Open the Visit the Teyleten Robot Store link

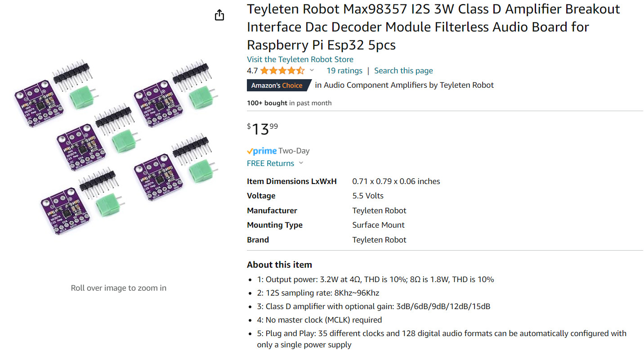click(300, 59)
